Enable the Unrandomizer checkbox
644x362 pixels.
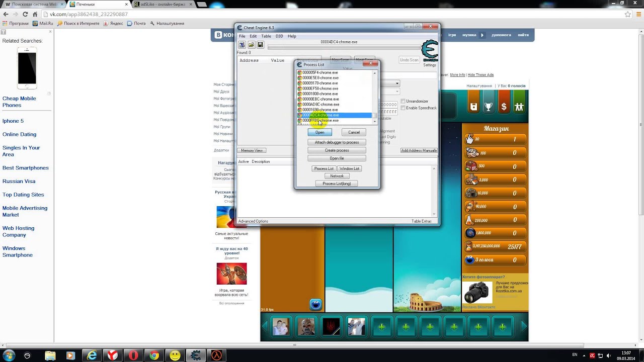[403, 102]
